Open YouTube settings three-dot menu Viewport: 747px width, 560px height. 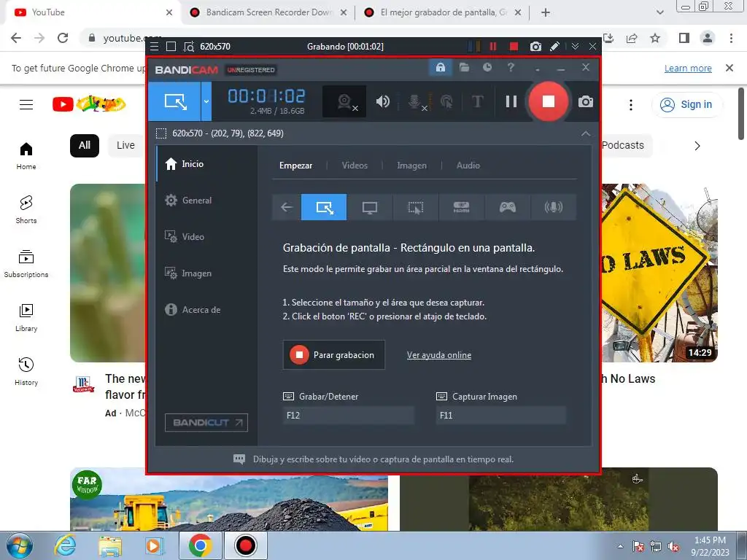point(631,105)
